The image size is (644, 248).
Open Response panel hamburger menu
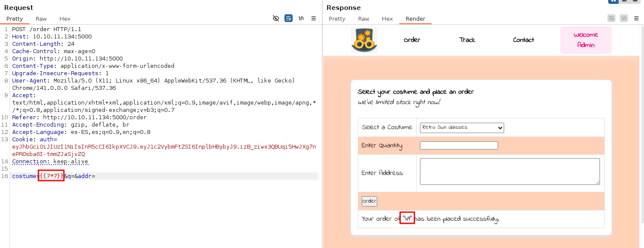pyautogui.click(x=637, y=18)
